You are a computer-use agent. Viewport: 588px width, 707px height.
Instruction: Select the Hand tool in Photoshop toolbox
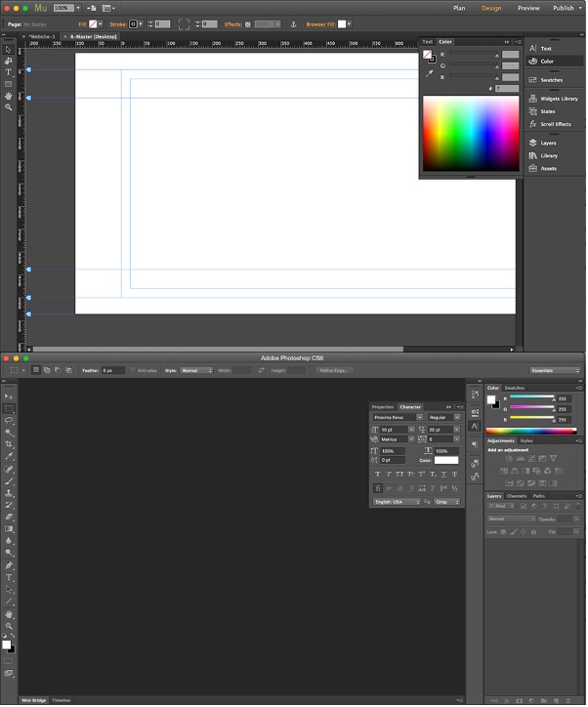(x=9, y=615)
